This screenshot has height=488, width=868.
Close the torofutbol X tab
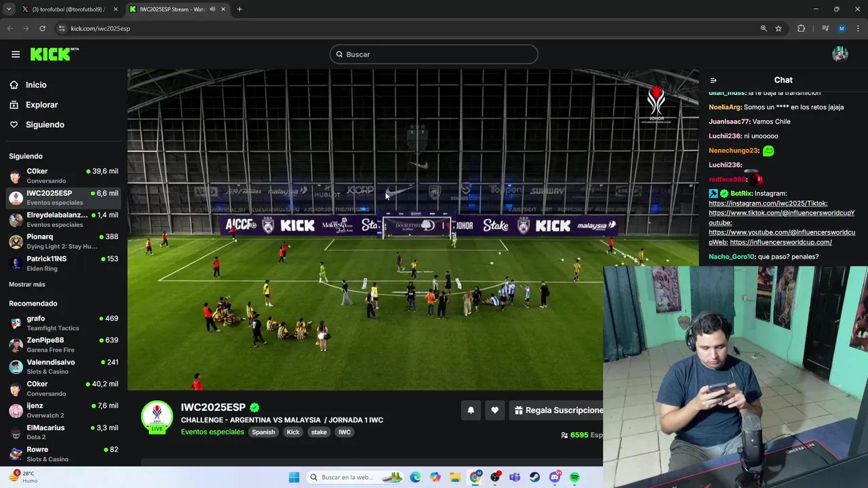point(115,9)
